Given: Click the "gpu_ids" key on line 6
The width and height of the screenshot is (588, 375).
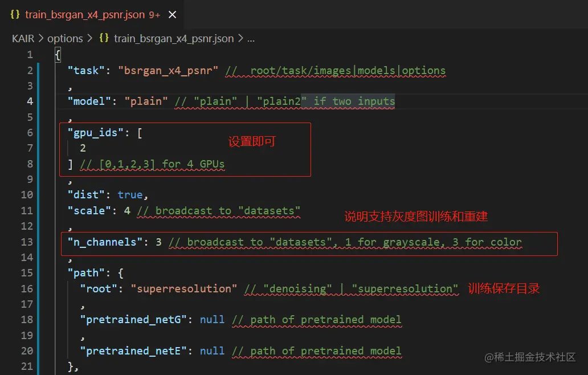Looking at the screenshot, I should [95, 133].
